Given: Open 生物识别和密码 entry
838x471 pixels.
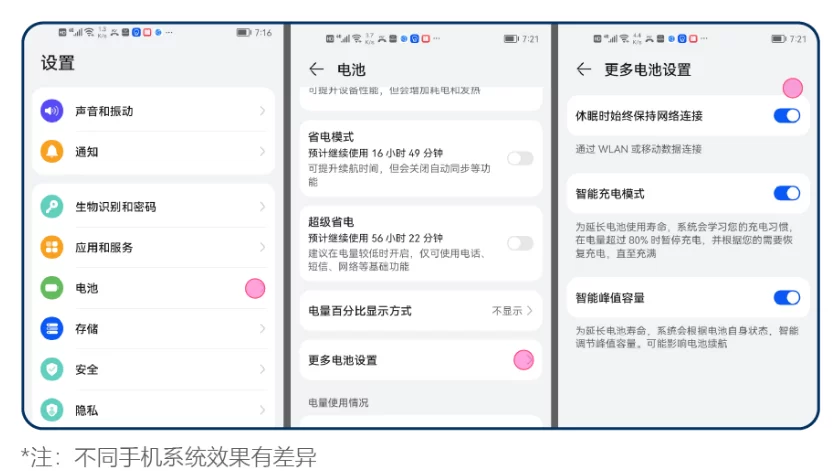Looking at the screenshot, I should pos(153,206).
